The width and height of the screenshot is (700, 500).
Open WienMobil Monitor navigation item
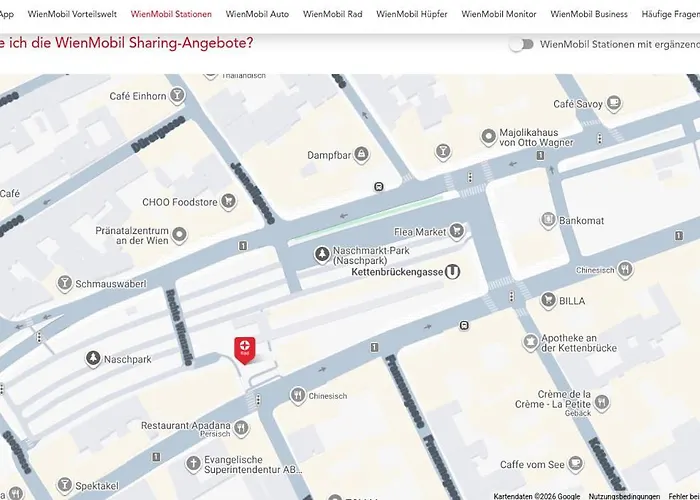tap(499, 14)
